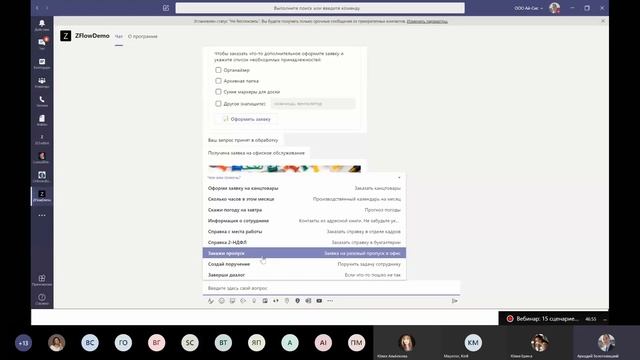Choose 'Сколько часов в этом месяце' suggestion
This screenshot has width=640, height=360.
pos(304,199)
